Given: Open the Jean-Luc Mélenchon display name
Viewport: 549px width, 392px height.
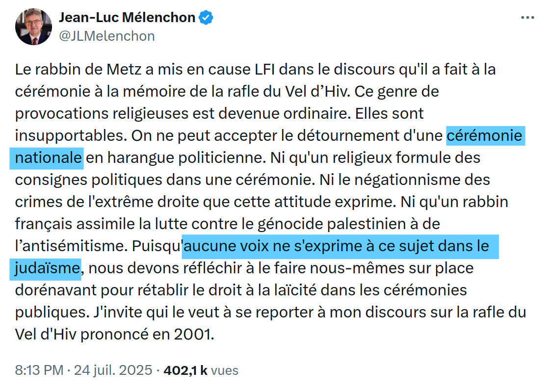Looking at the screenshot, I should tap(127, 18).
